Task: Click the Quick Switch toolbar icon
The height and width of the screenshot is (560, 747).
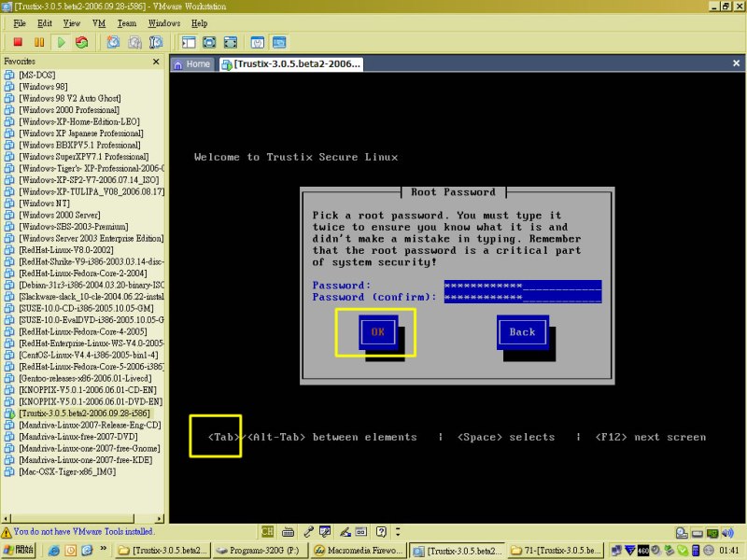Action: 209,42
